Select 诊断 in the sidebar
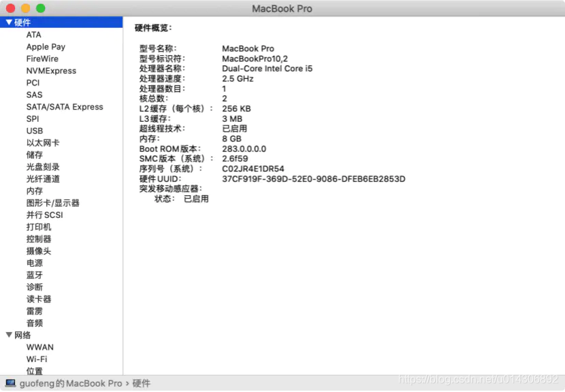 (x=35, y=287)
